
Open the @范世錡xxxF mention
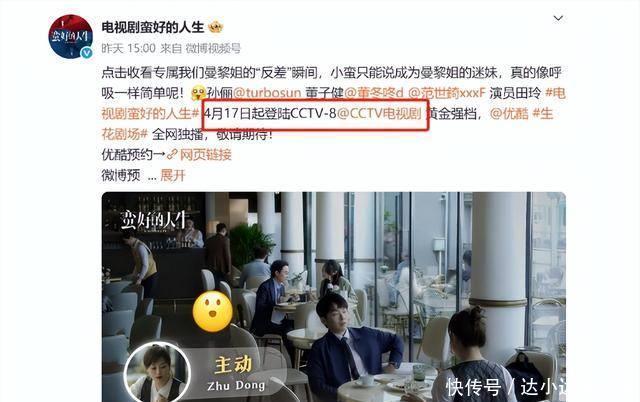447,93
